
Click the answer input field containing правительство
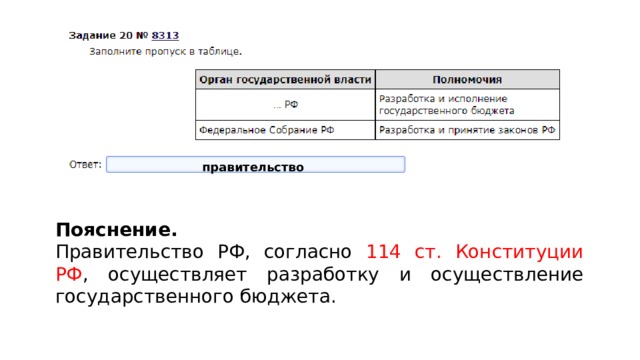[256, 164]
